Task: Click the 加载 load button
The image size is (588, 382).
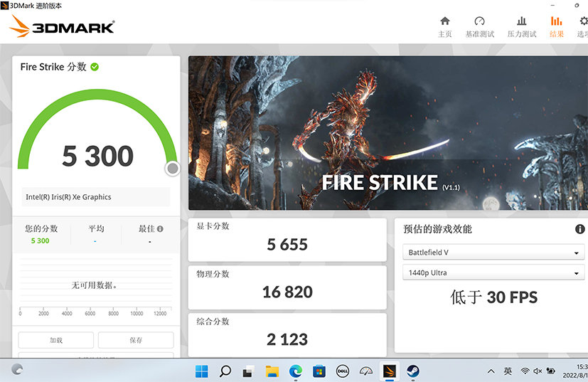Action: [x=56, y=340]
